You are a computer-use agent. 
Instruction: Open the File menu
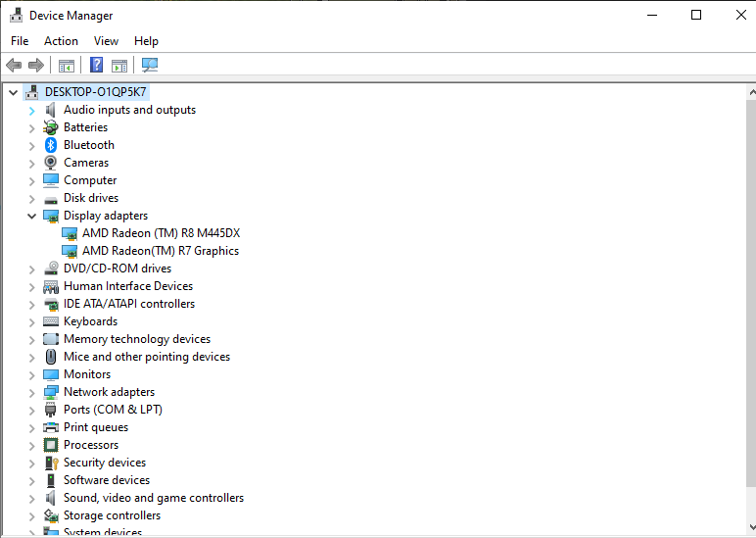(20, 41)
